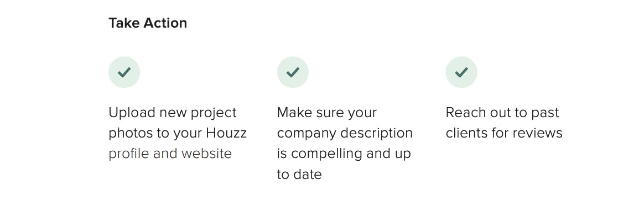The image size is (644, 211).
Task: Select the Take Action heading
Action: tap(148, 23)
